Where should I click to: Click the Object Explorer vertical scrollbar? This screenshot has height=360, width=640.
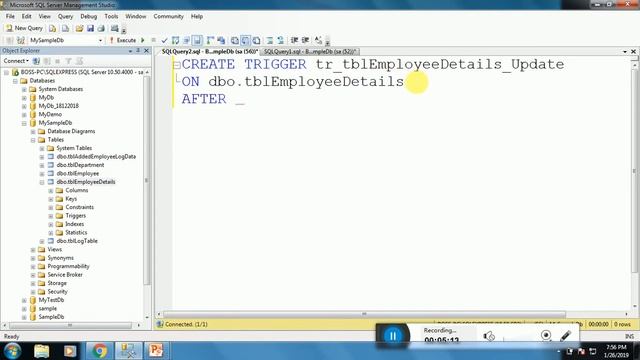click(147, 180)
